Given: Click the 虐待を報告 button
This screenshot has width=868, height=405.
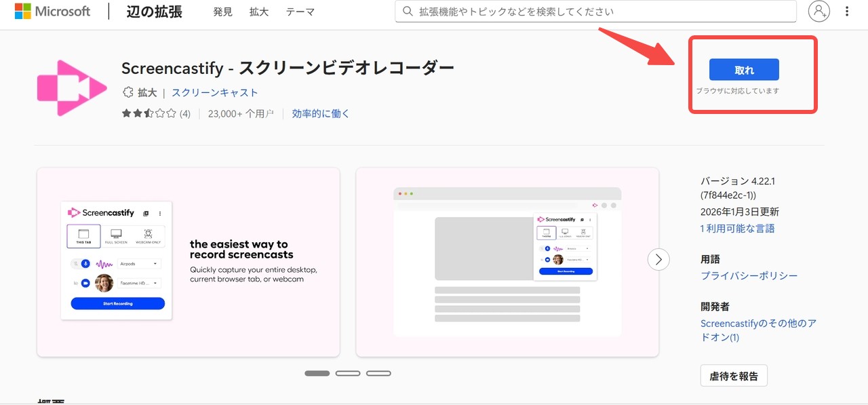Looking at the screenshot, I should click(733, 375).
